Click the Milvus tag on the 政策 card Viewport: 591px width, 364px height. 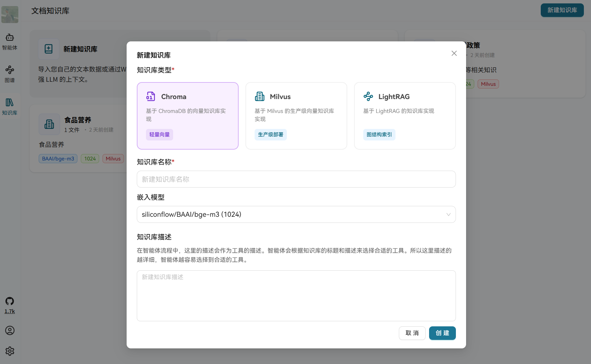click(x=488, y=84)
